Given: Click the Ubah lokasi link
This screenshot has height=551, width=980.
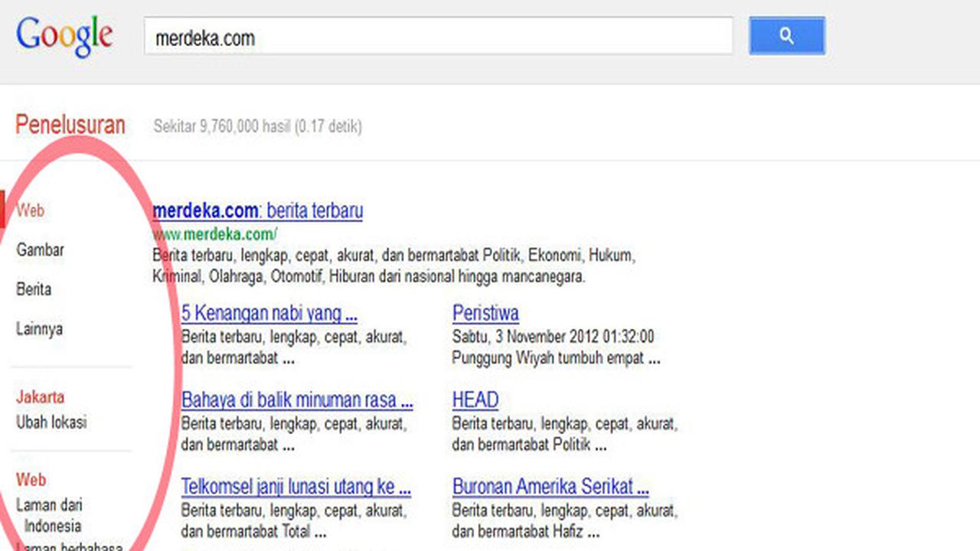Looking at the screenshot, I should (x=51, y=422).
